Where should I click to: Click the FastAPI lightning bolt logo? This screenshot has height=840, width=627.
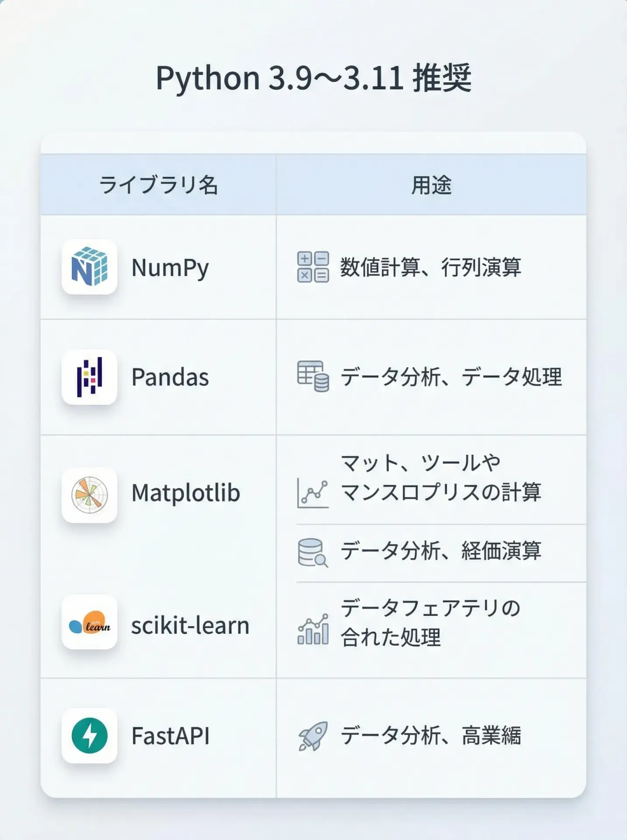click(x=90, y=735)
